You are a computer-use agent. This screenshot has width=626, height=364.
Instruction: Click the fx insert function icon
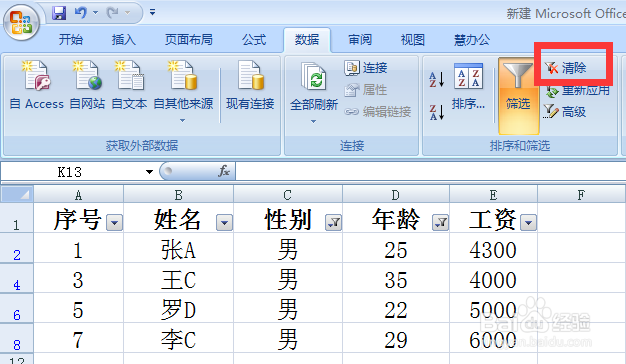pyautogui.click(x=224, y=171)
